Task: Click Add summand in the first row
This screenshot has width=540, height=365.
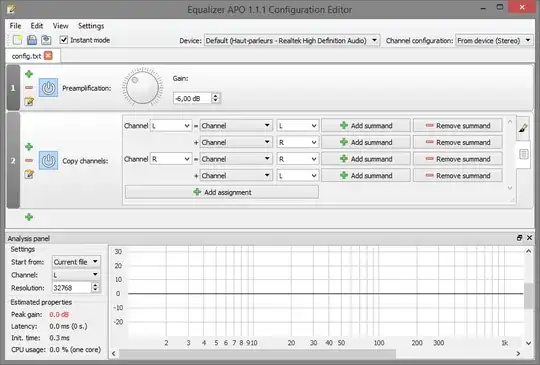Action: tap(366, 126)
